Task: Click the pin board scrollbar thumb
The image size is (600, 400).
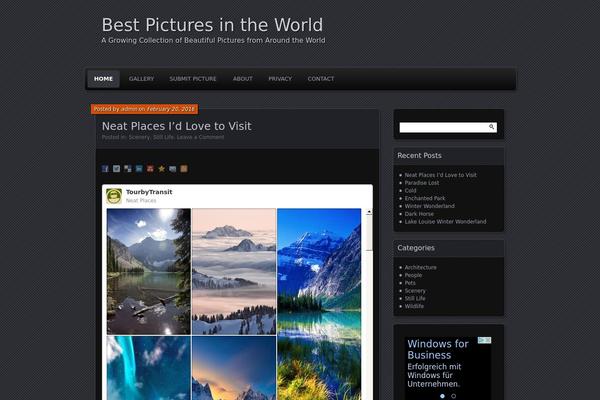Action: click(x=369, y=233)
